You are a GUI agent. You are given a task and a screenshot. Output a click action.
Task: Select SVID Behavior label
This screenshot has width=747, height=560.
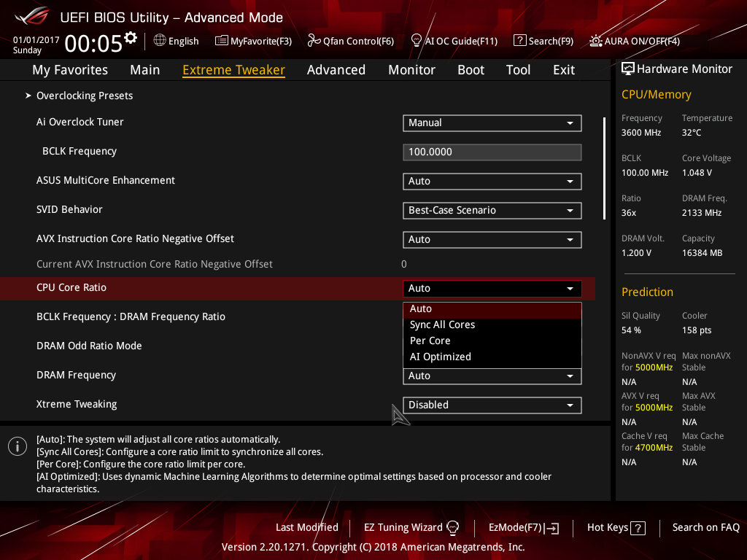pyautogui.click(x=69, y=209)
